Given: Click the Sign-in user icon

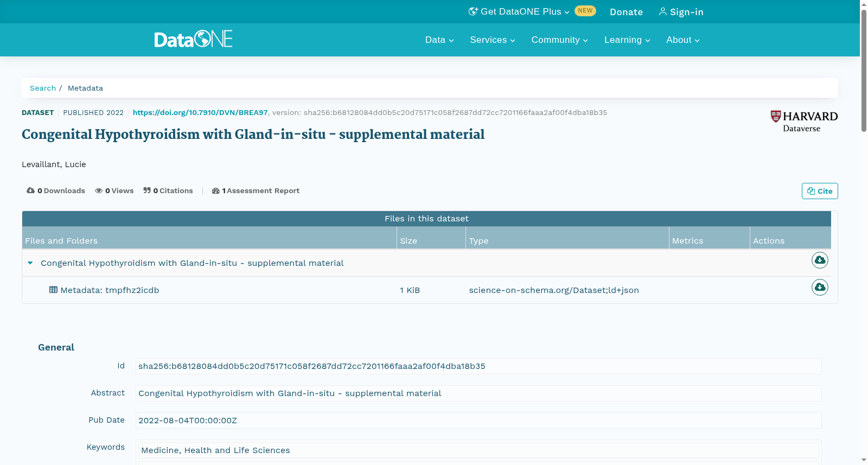Looking at the screenshot, I should point(662,11).
